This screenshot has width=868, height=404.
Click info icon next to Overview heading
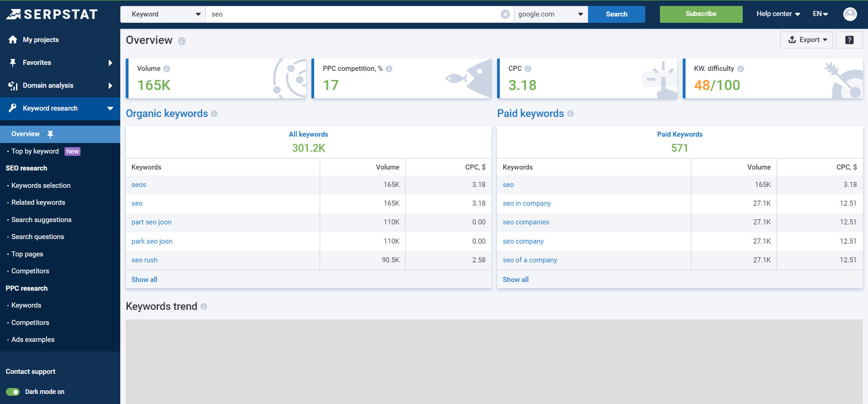coord(182,41)
